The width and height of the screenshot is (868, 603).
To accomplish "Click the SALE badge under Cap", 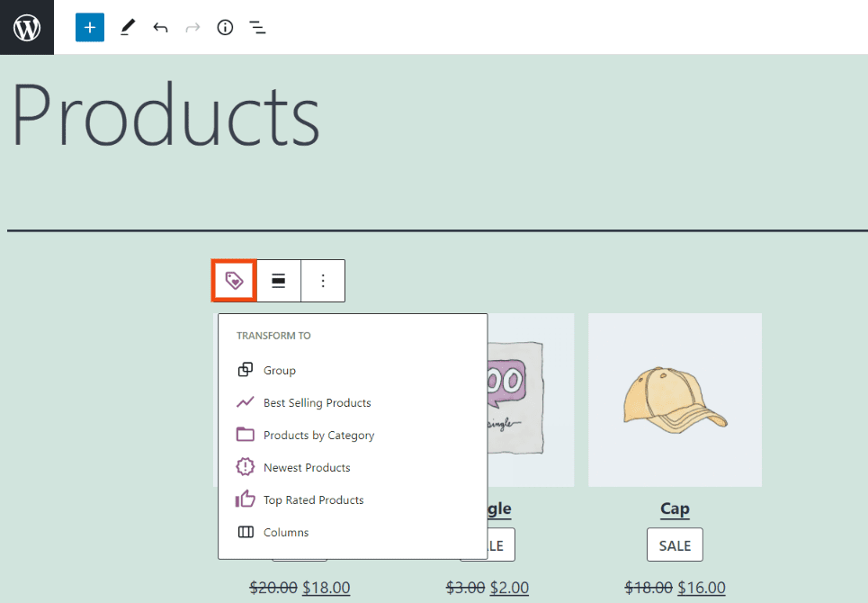I will (x=674, y=544).
